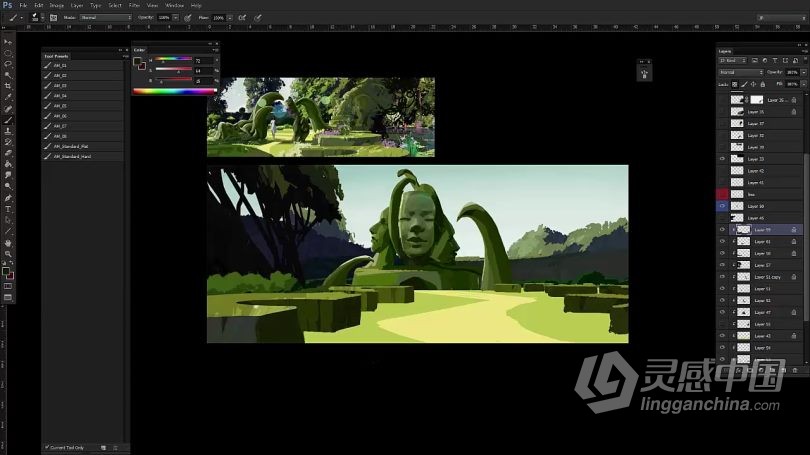
Task: Open the Window menu
Action: pos(174,5)
